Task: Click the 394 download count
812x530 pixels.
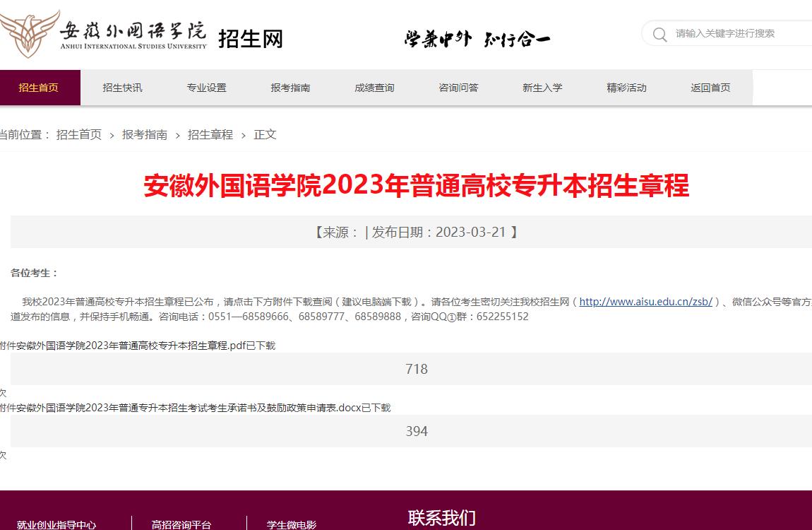Action: pyautogui.click(x=417, y=431)
